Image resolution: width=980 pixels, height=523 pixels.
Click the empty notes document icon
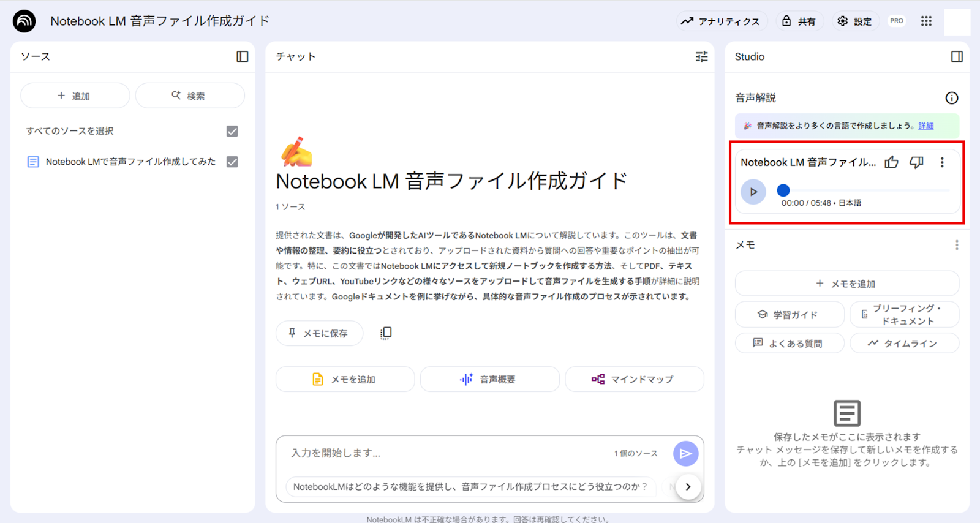(x=847, y=413)
